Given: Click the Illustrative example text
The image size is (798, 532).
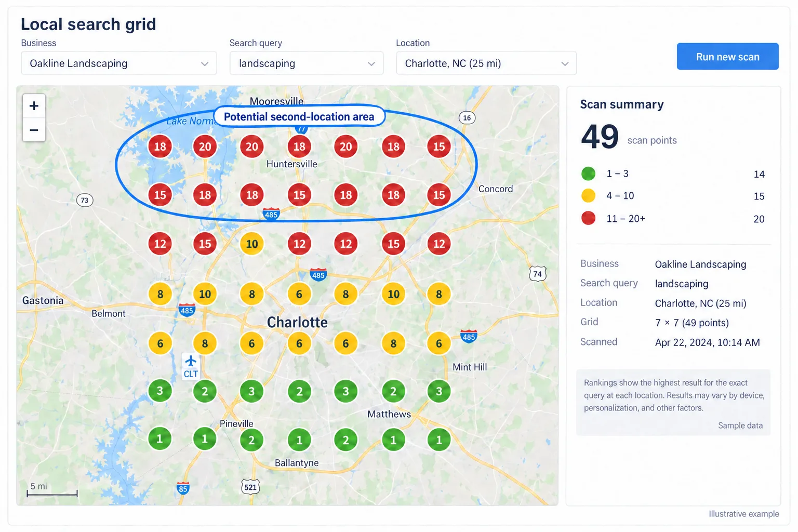Looking at the screenshot, I should pos(744,514).
